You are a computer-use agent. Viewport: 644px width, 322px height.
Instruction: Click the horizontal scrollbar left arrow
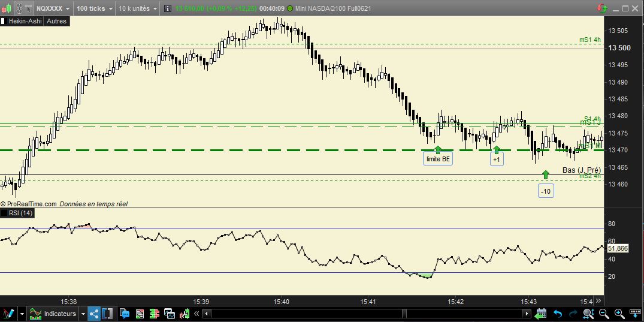tap(207, 314)
